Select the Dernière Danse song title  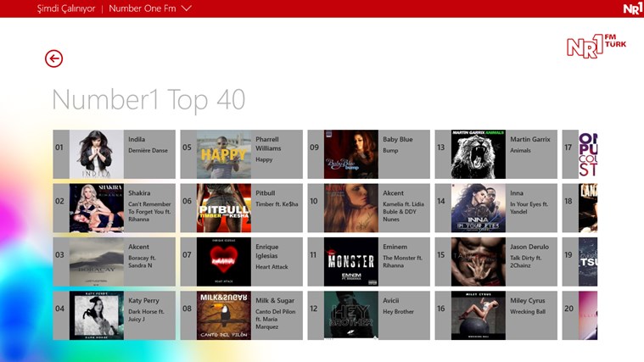(x=148, y=150)
